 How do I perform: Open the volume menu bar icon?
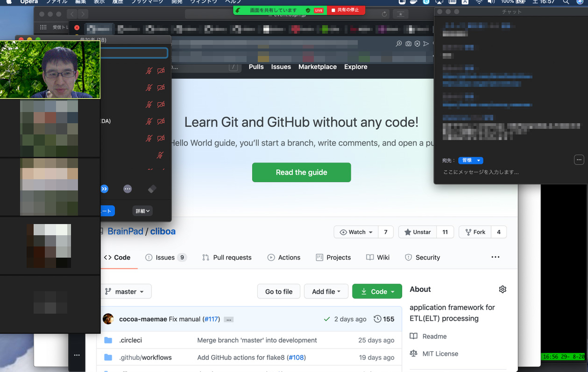[x=491, y=2]
